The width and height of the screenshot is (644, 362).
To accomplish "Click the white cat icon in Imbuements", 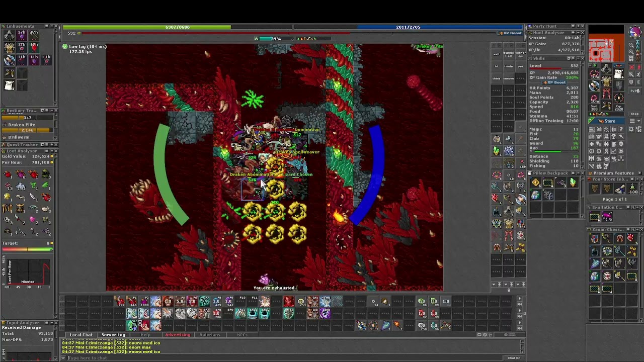I will (9, 85).
